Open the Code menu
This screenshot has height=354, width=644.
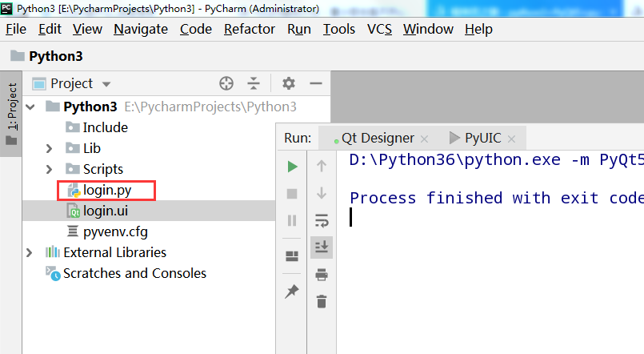click(196, 29)
